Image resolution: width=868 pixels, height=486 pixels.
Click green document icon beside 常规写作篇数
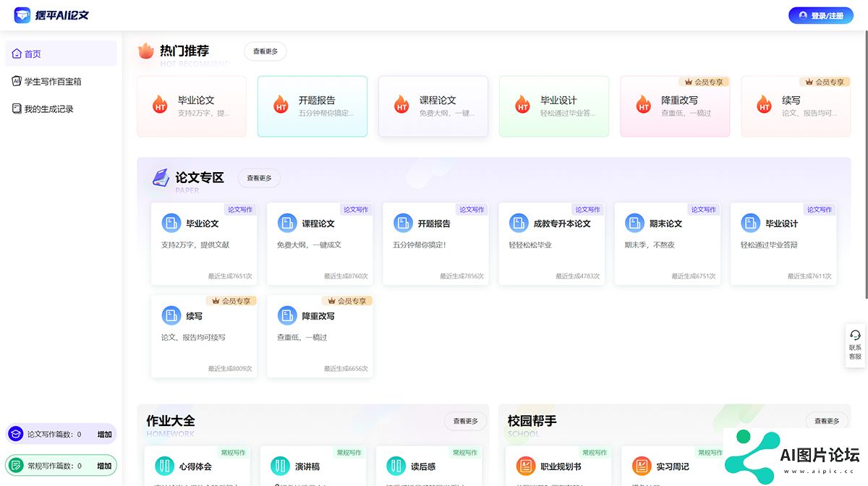(15, 466)
